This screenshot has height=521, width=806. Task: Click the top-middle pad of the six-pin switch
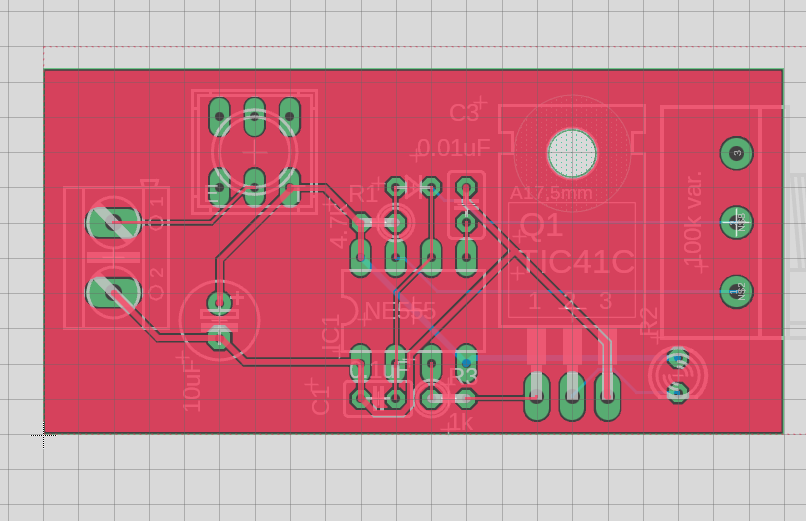tap(255, 116)
